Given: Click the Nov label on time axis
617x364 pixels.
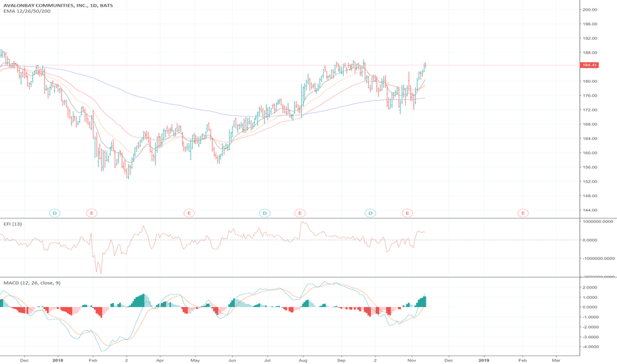Looking at the screenshot, I should [x=412, y=361].
